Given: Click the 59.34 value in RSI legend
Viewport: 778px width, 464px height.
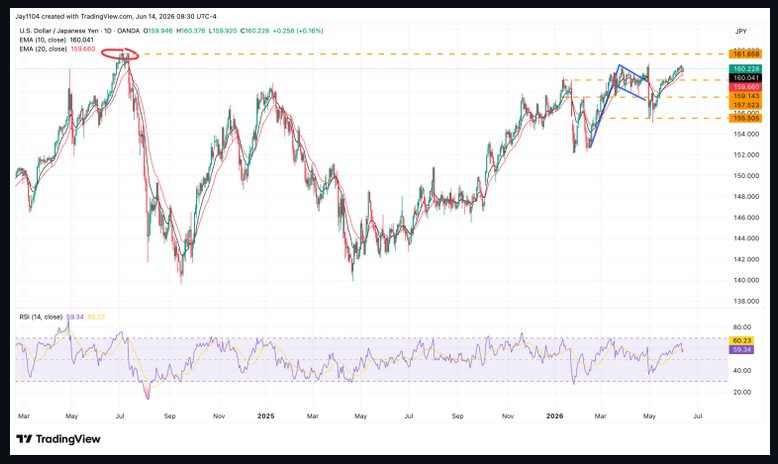Looking at the screenshot, I should [x=75, y=317].
